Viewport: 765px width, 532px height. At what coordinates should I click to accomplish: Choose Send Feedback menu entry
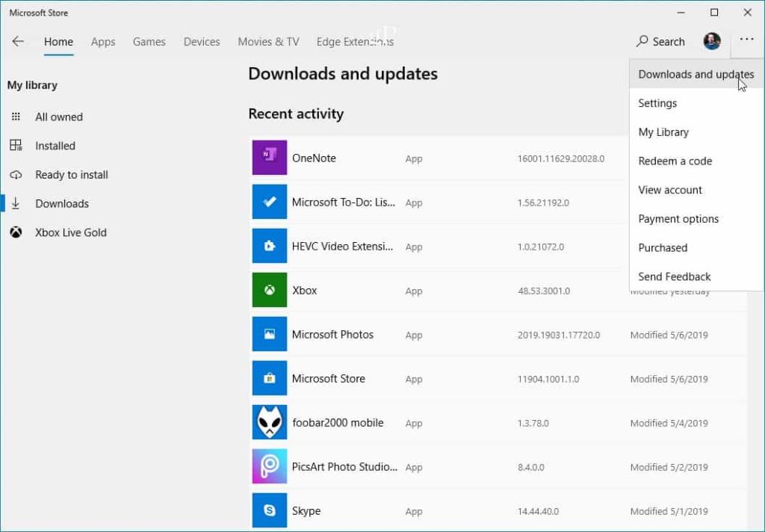coord(696,276)
